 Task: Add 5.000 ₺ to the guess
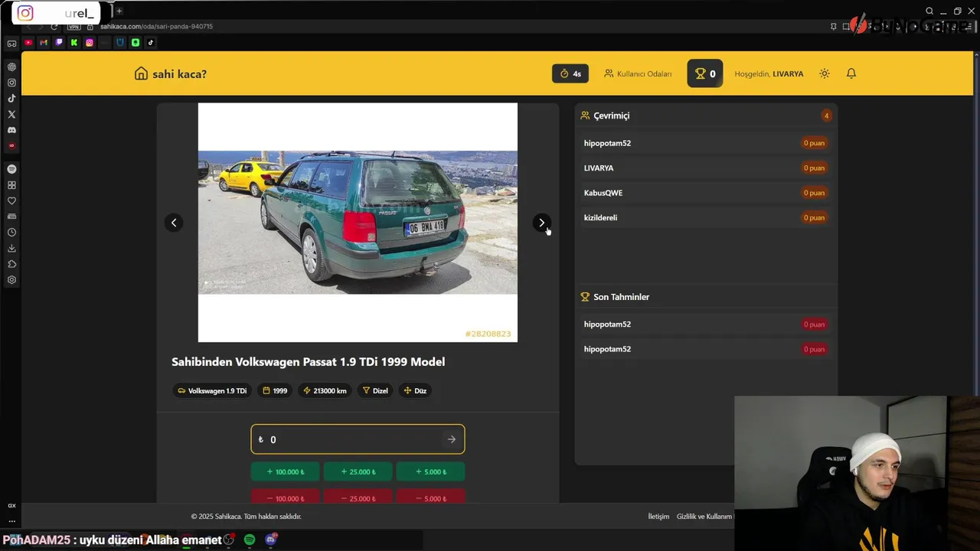click(430, 472)
